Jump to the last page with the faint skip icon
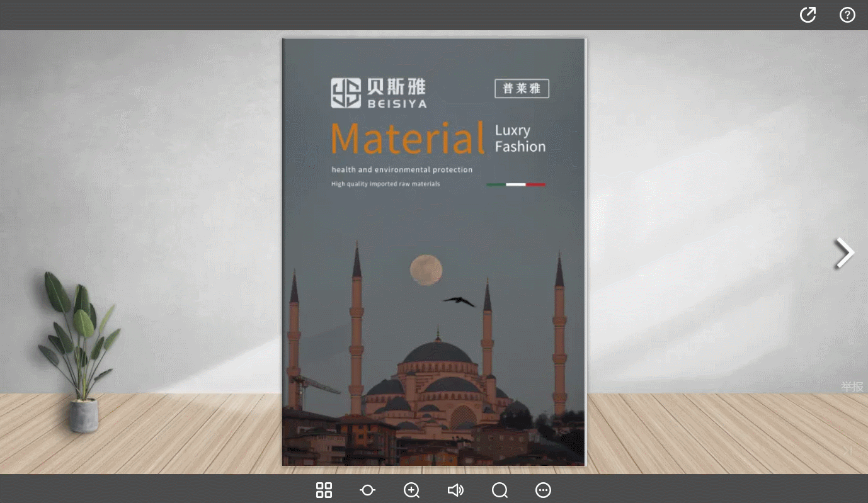The height and width of the screenshot is (503, 868). tap(848, 451)
